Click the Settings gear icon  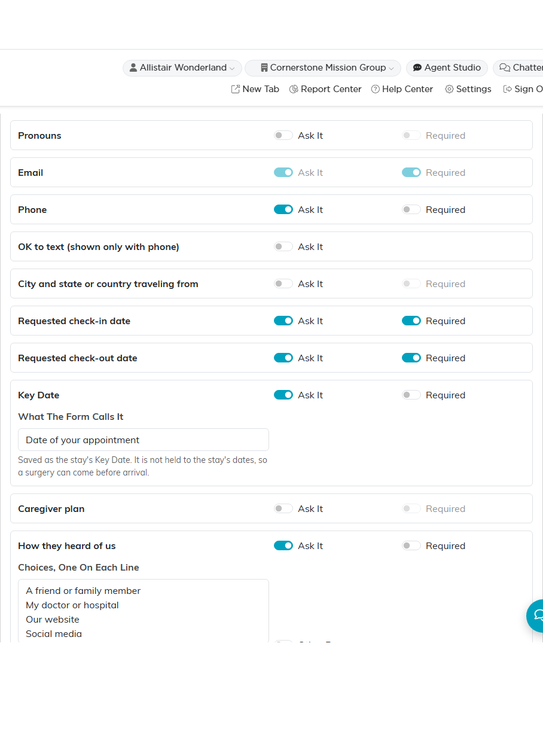(x=449, y=89)
